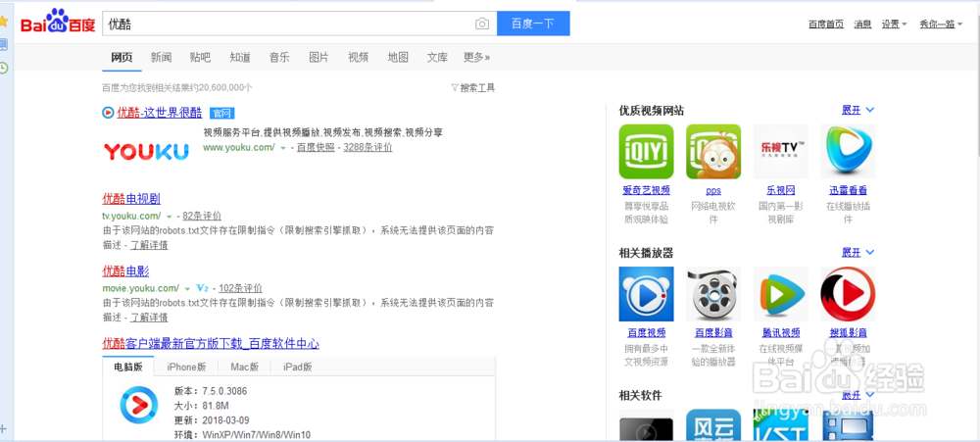The image size is (980, 442).
Task: Open 82条评价 link
Action: pyautogui.click(x=202, y=216)
